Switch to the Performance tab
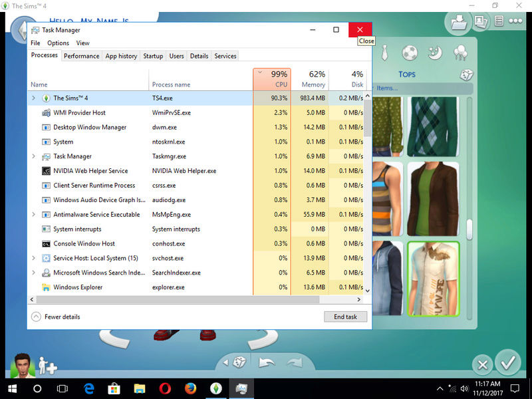This screenshot has width=532, height=399. (x=81, y=56)
